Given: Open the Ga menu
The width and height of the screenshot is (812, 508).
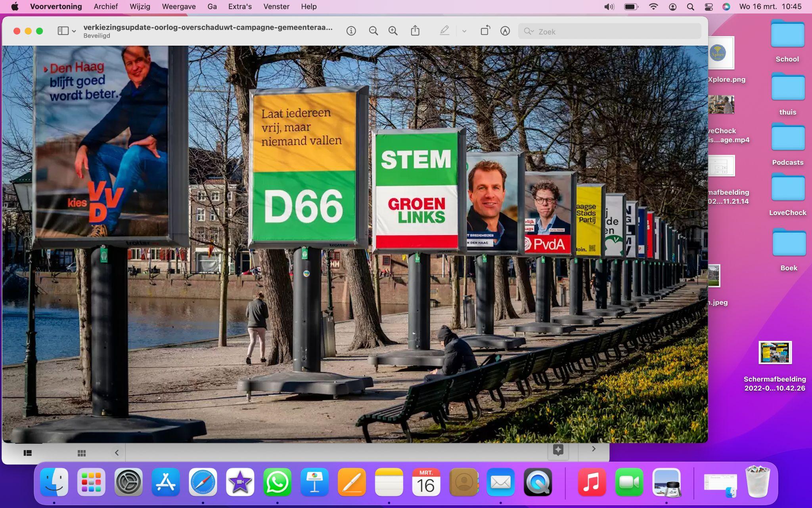Looking at the screenshot, I should [x=212, y=6].
